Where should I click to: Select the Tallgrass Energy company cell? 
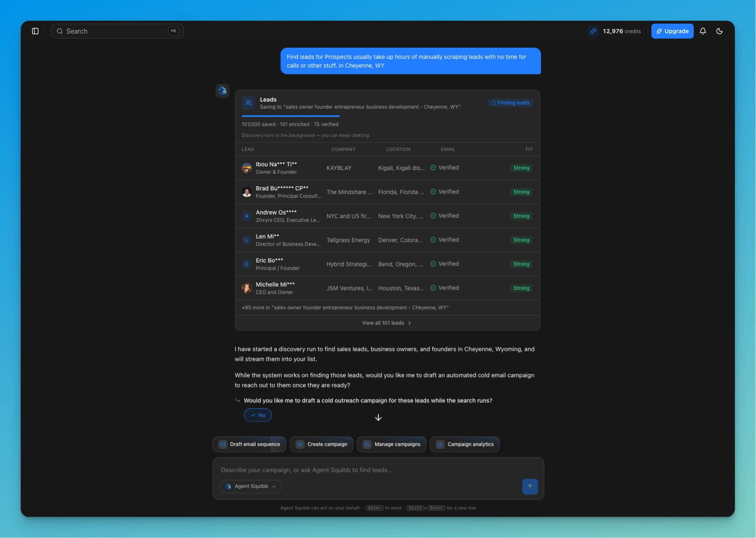coord(348,240)
